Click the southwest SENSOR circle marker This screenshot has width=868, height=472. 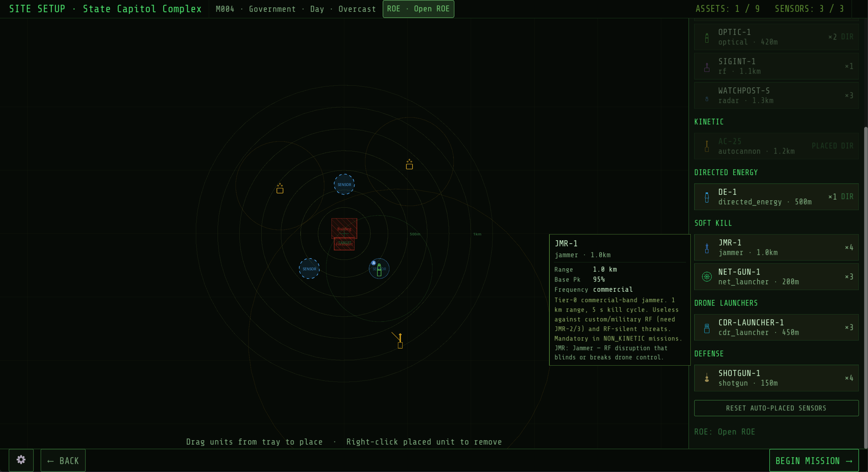pos(309,269)
